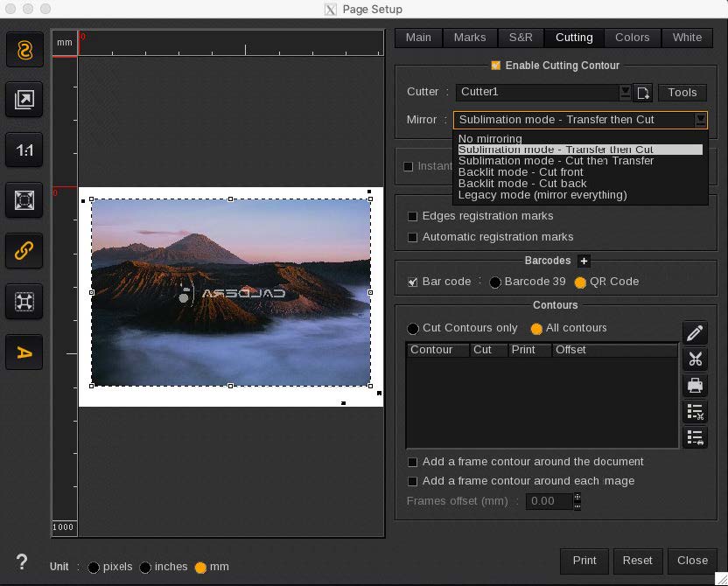Check Add a frame contour around the document
728x586 pixels.
[x=413, y=462]
